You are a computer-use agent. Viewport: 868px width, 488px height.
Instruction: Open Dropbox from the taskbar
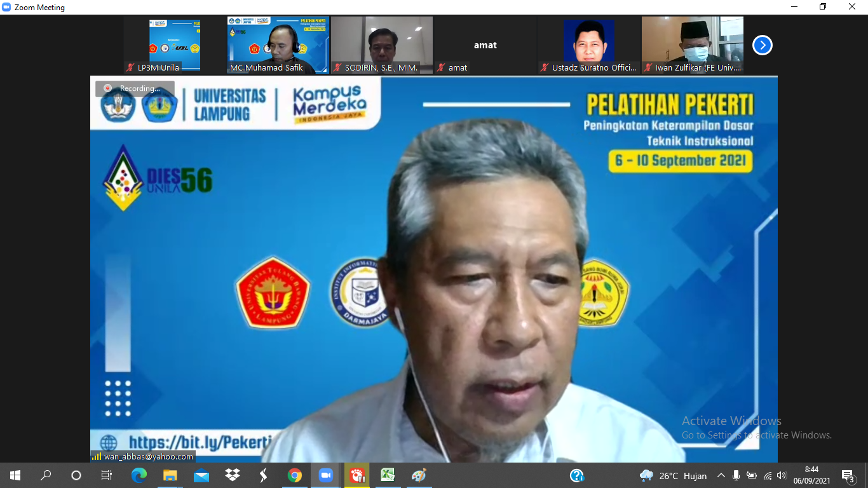point(233,475)
